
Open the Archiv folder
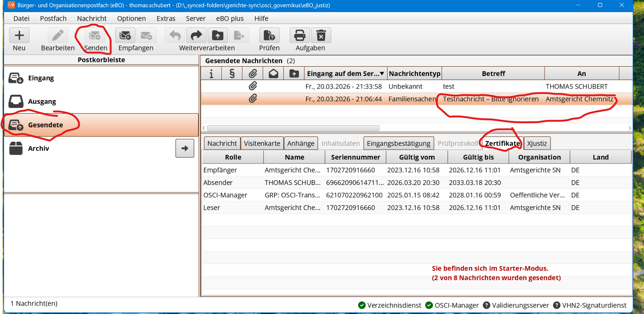tap(38, 148)
